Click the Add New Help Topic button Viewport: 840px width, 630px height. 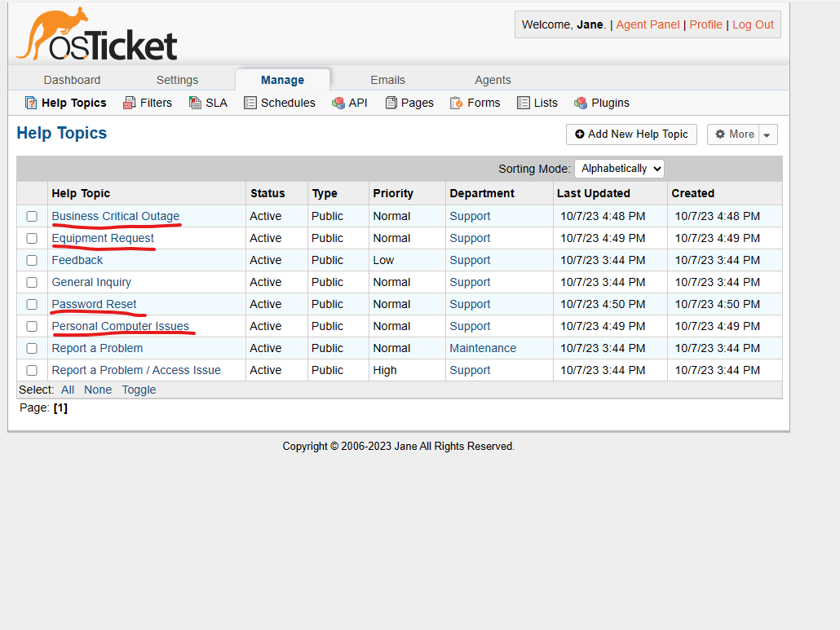[x=631, y=134]
